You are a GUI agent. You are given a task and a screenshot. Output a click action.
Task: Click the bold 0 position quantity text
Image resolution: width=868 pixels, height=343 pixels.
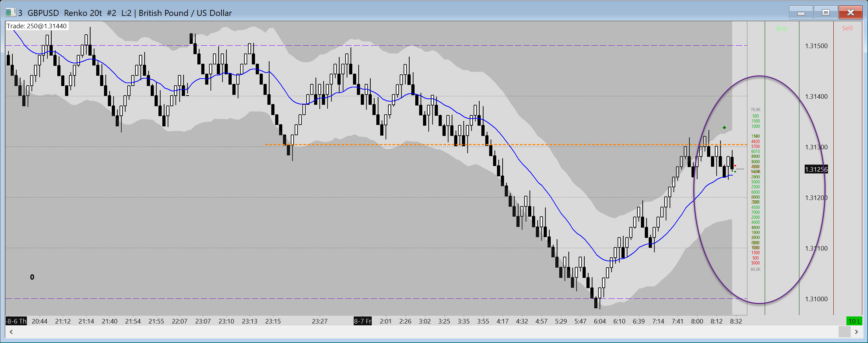click(x=32, y=277)
